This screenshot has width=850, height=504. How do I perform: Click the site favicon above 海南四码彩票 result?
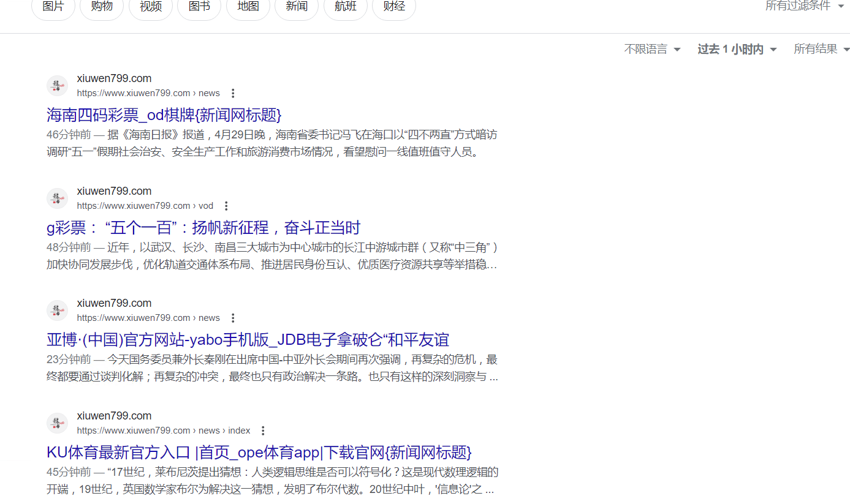pyautogui.click(x=58, y=86)
